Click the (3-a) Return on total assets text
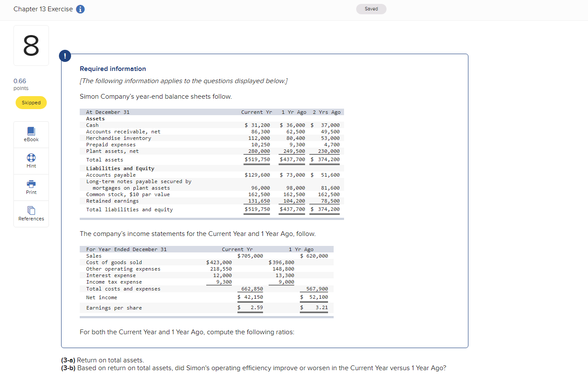Image resolution: width=588 pixels, height=381 pixels. pos(103,360)
